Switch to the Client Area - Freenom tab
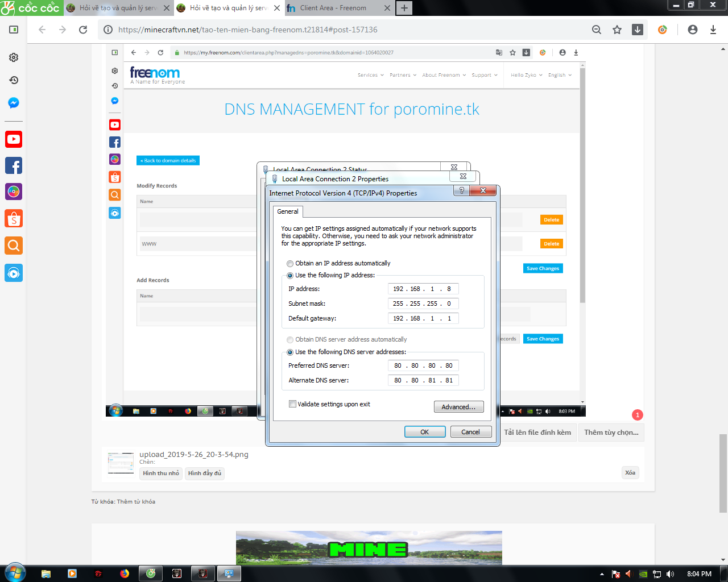The width and height of the screenshot is (728, 582). (x=339, y=8)
